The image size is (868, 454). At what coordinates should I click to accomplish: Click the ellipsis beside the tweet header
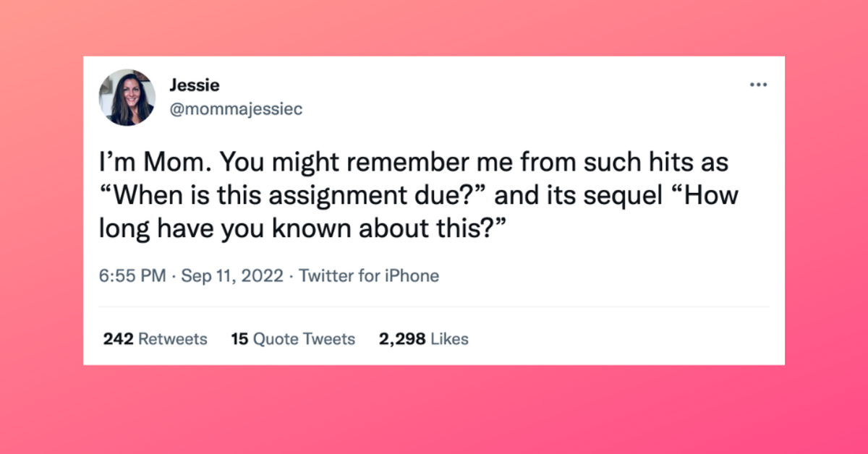pyautogui.click(x=758, y=85)
